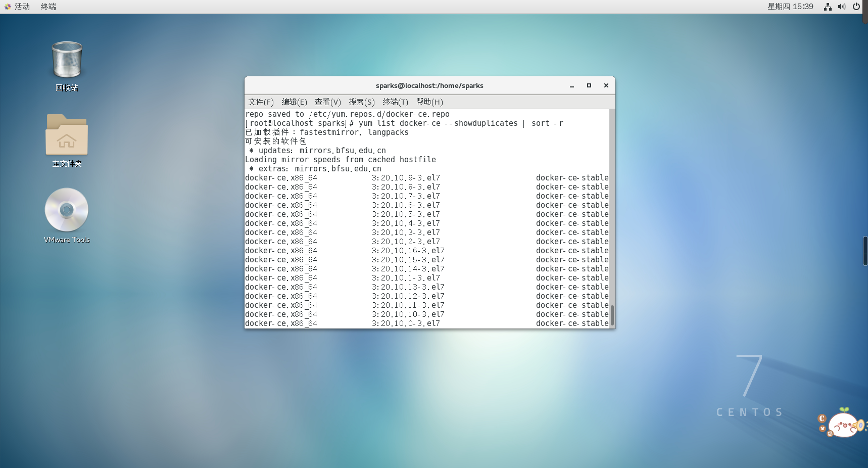Open the 回收站 trash icon on desktop
The width and height of the screenshot is (868, 468).
click(x=67, y=61)
